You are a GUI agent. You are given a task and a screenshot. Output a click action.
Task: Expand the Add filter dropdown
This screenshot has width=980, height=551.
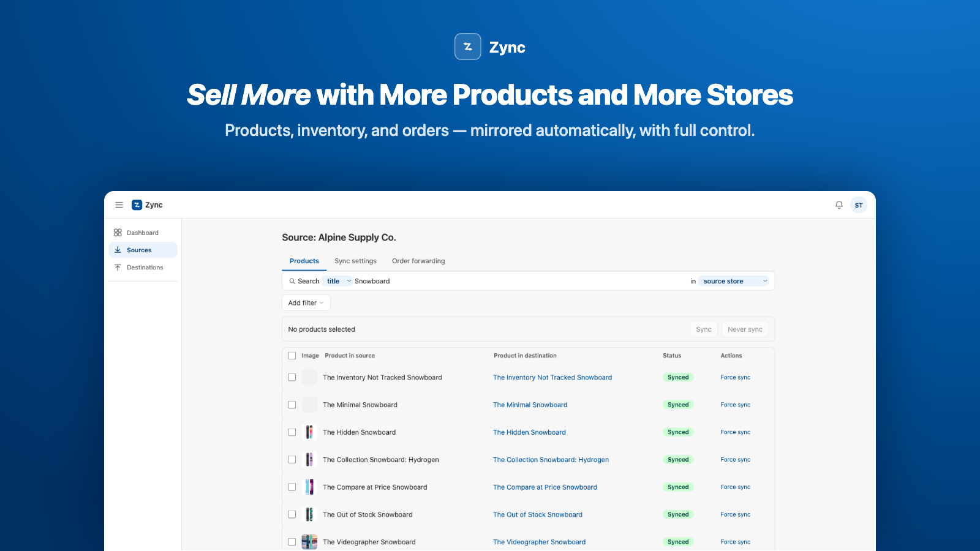(x=306, y=303)
